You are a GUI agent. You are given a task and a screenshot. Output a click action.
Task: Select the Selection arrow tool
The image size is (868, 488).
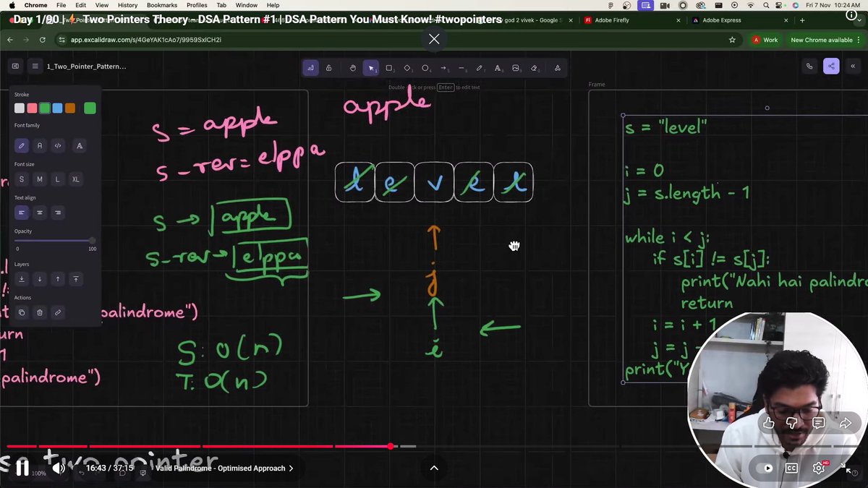(371, 68)
